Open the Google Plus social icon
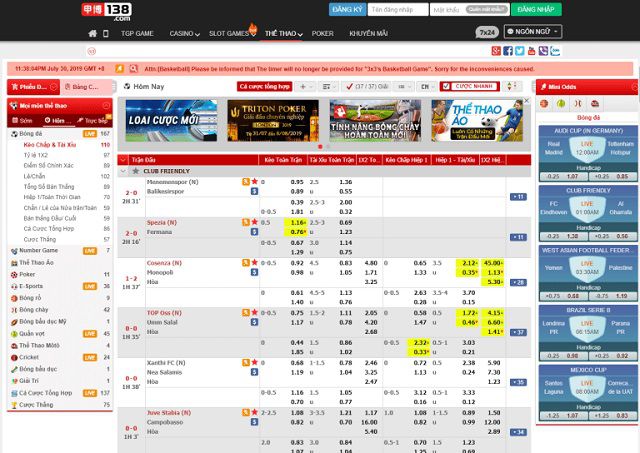The width and height of the screenshot is (640, 453). pyautogui.click(x=496, y=51)
